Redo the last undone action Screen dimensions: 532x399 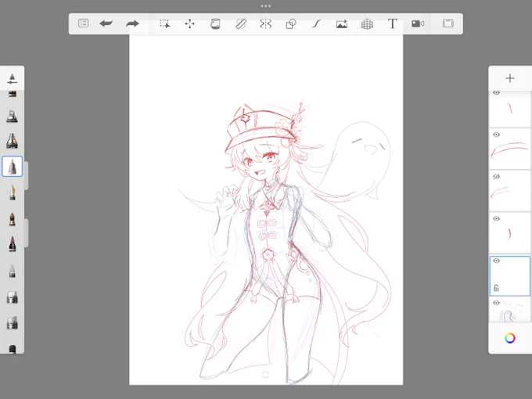pyautogui.click(x=132, y=23)
